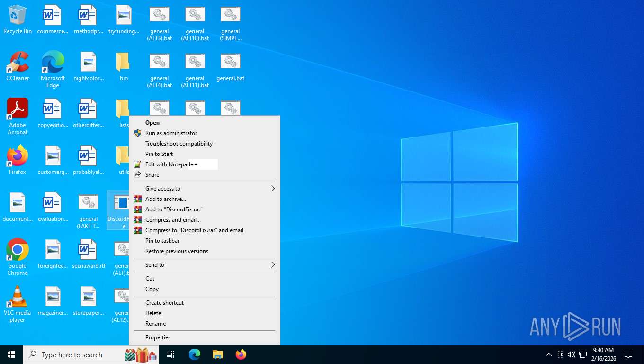Select the bin folder icon
Screen dimensions: 644x364
[x=124, y=66]
